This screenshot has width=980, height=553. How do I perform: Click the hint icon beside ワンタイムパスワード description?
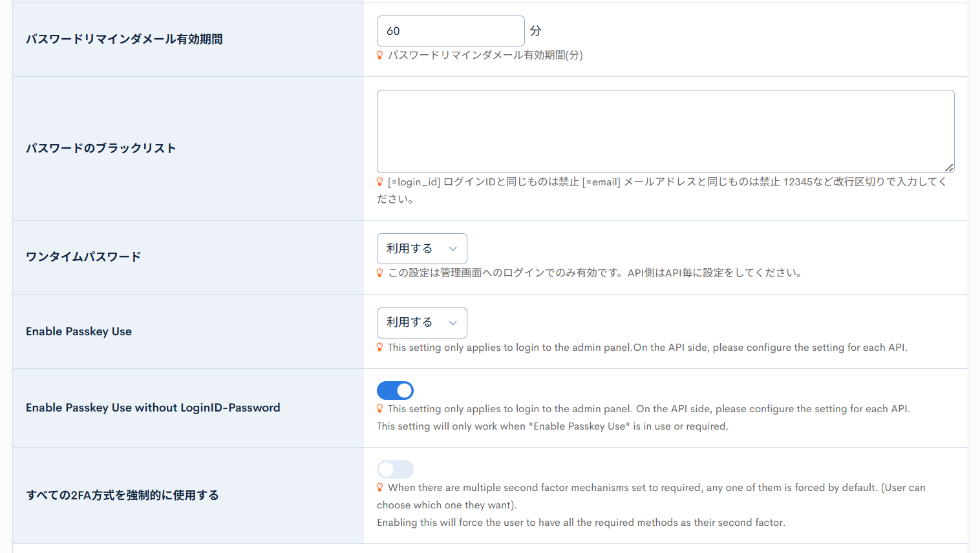click(379, 273)
